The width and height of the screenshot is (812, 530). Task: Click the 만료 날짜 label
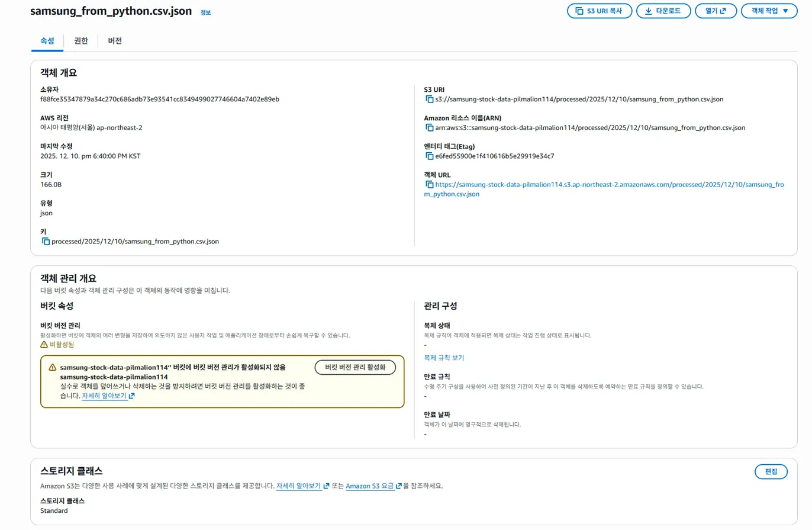point(437,415)
